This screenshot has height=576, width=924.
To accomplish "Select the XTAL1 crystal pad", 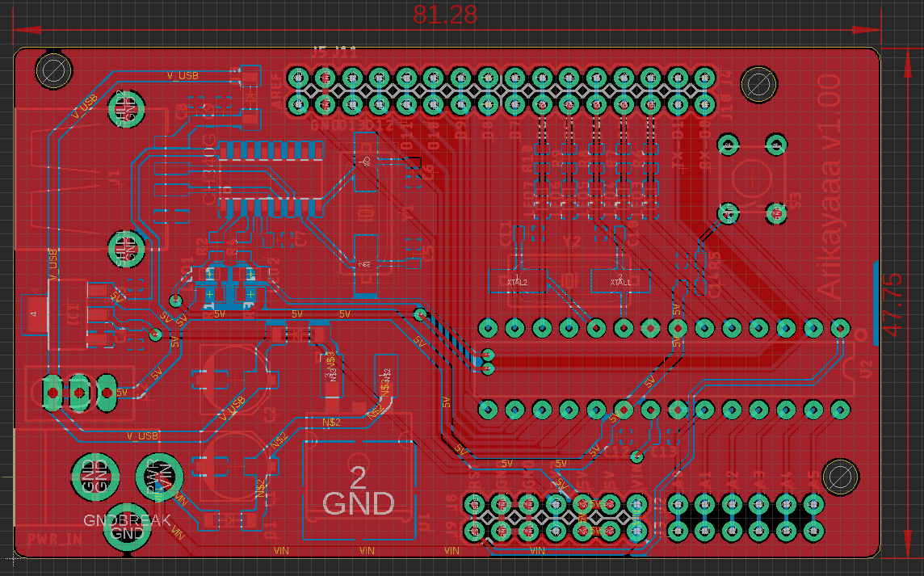I will 620,280.
